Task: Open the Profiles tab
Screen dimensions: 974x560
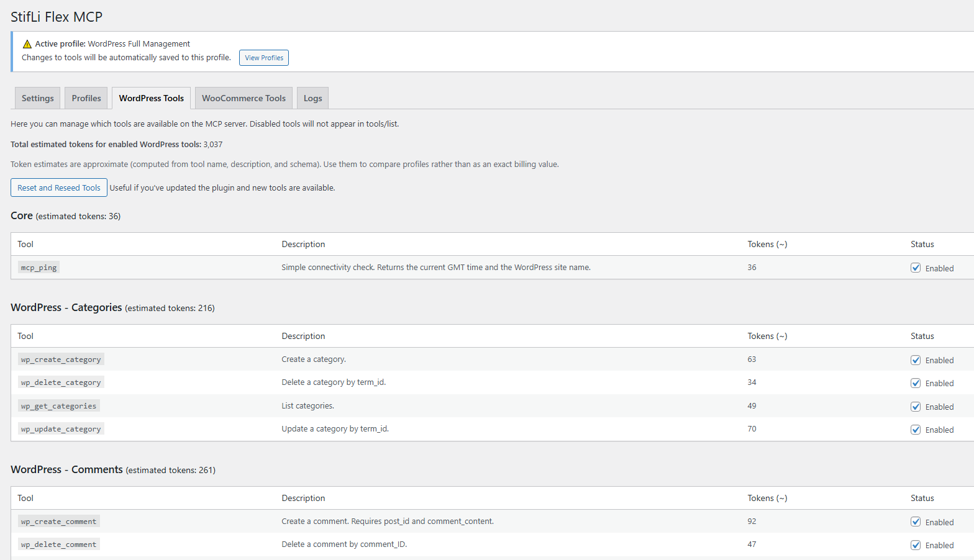Action: 86,98
